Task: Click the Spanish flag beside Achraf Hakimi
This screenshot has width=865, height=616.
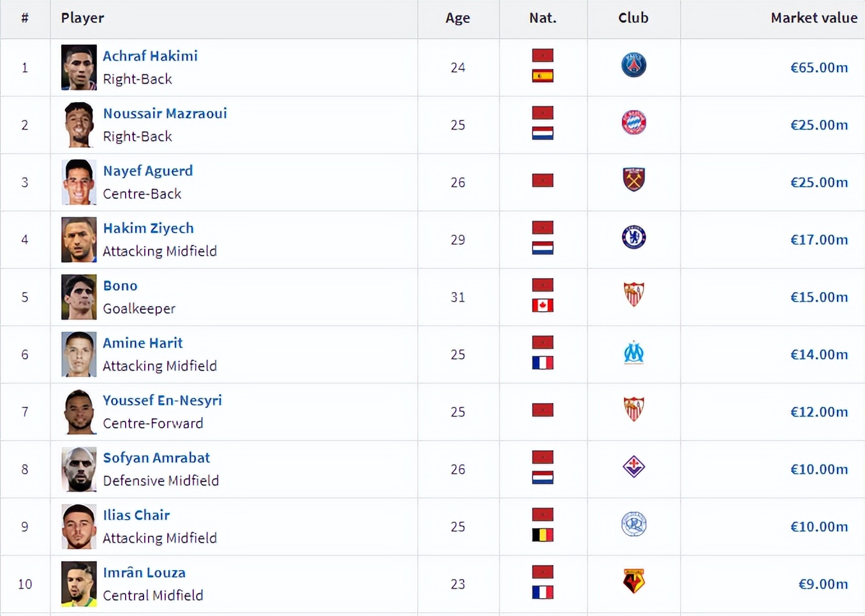Action: [543, 77]
